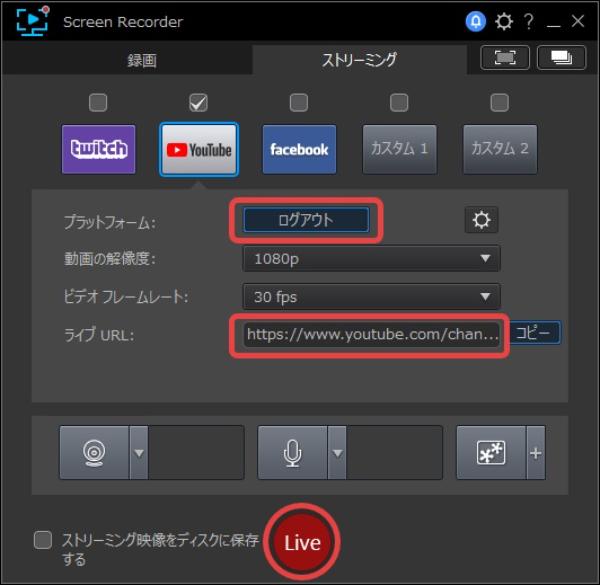Image resolution: width=600 pixels, height=585 pixels.
Task: Enable the カスタム 2 checkbox
Action: (x=499, y=103)
